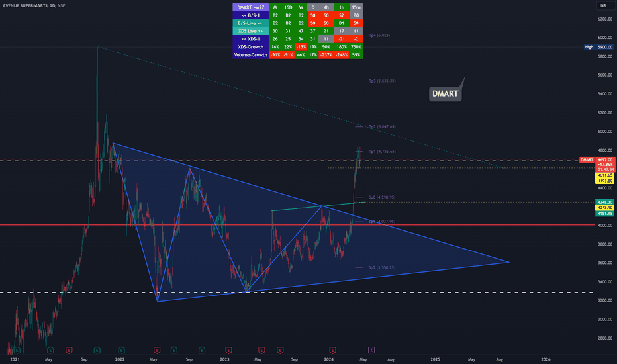Click the red -21 cell
Screen dimensions: 617x364
(341, 39)
